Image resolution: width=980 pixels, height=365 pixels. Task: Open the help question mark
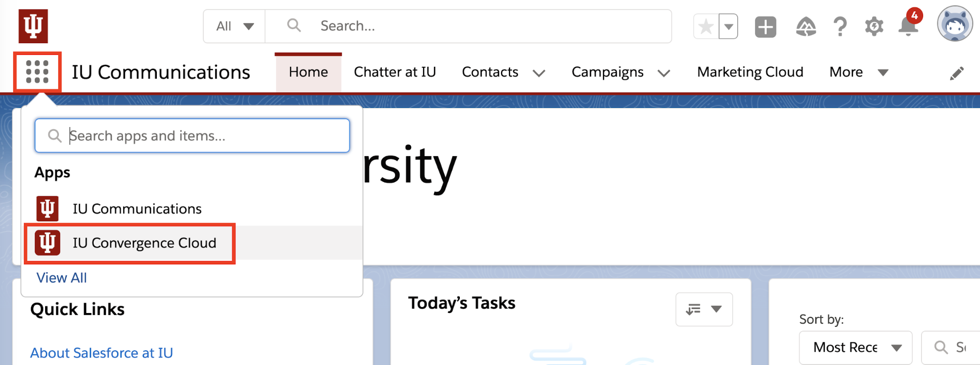[x=840, y=26]
